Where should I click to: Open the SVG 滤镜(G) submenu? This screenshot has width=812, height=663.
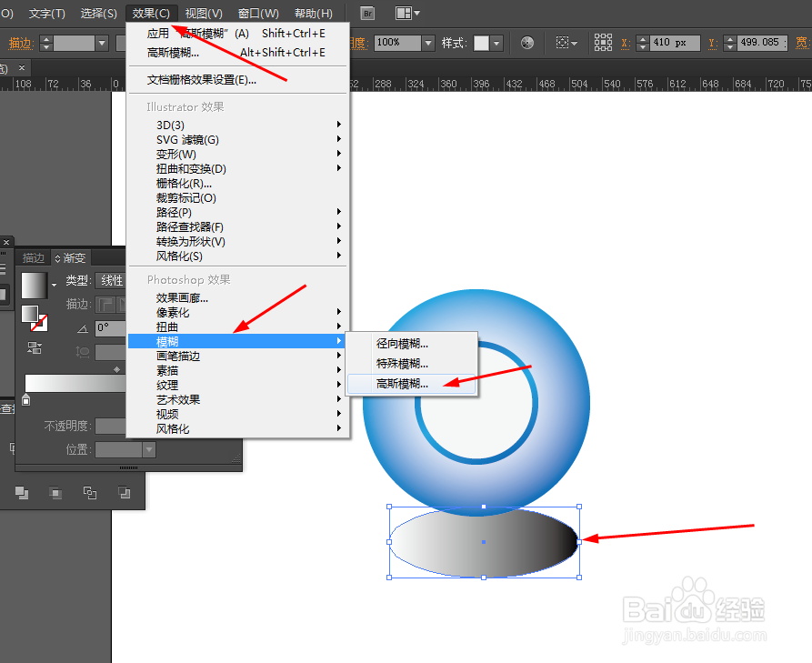[238, 139]
